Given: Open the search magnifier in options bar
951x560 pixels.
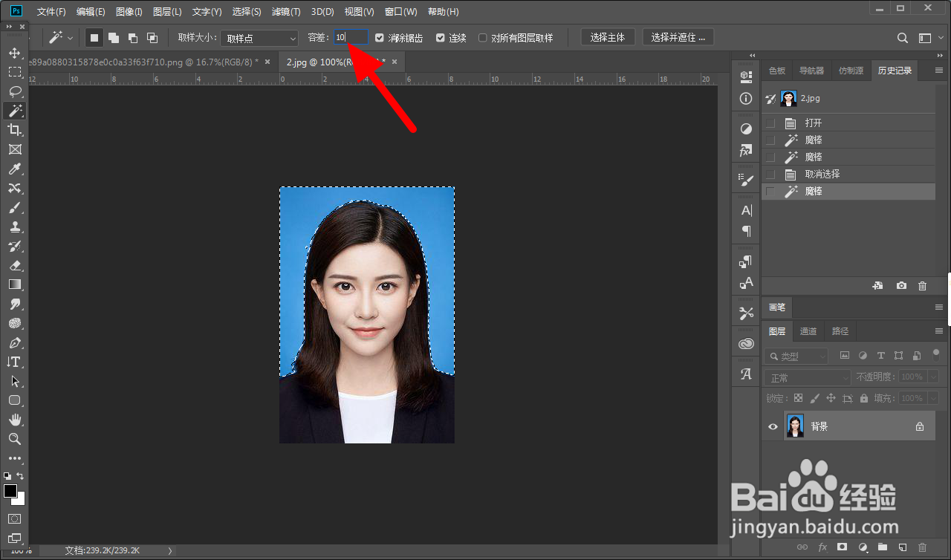Looking at the screenshot, I should point(903,38).
